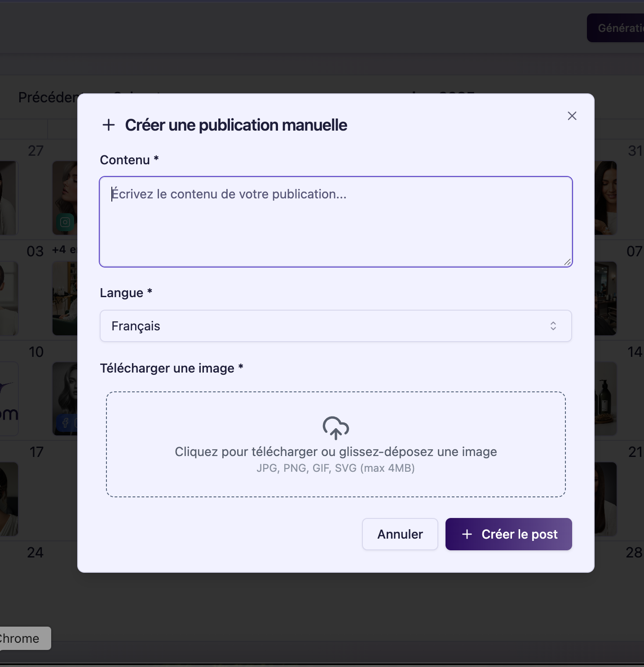Click the Instagram icon on the post thumbnail

65,222
